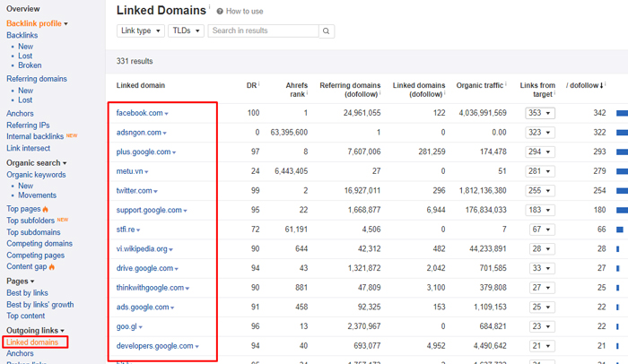Open the twitter.com linked domain

pyautogui.click(x=135, y=191)
